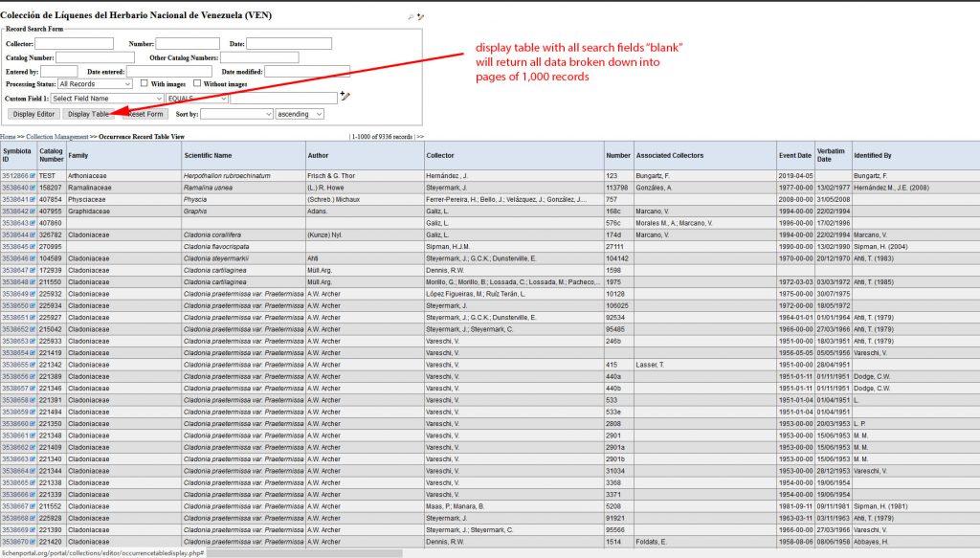Image resolution: width=980 pixels, height=558 pixels.
Task: Focus the Collector search field
Action: click(75, 44)
